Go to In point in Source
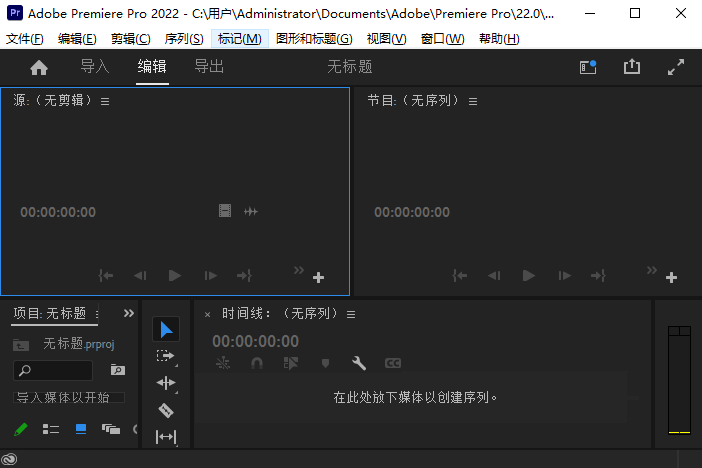 [106, 275]
